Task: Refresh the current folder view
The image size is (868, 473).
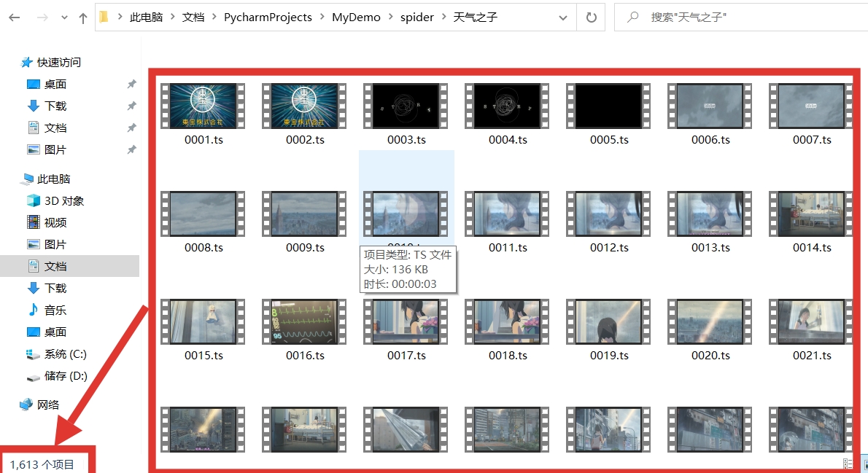Action: [592, 17]
